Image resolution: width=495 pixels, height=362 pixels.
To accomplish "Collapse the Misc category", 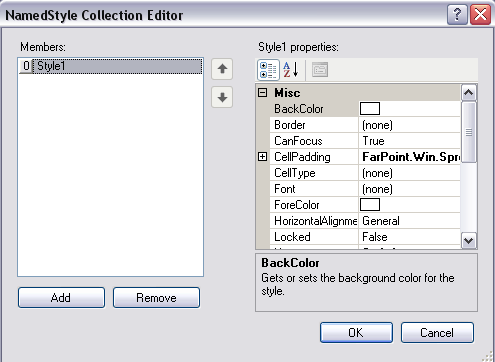I will [x=263, y=93].
